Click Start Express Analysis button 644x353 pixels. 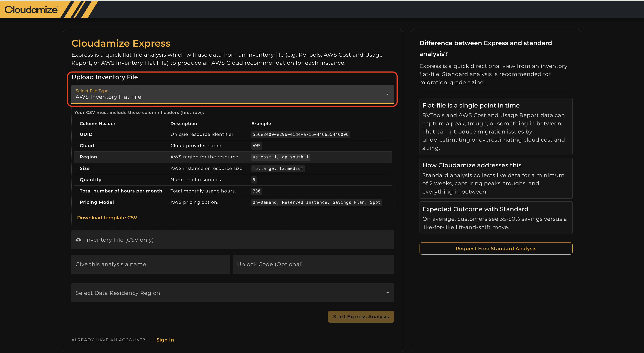click(361, 317)
